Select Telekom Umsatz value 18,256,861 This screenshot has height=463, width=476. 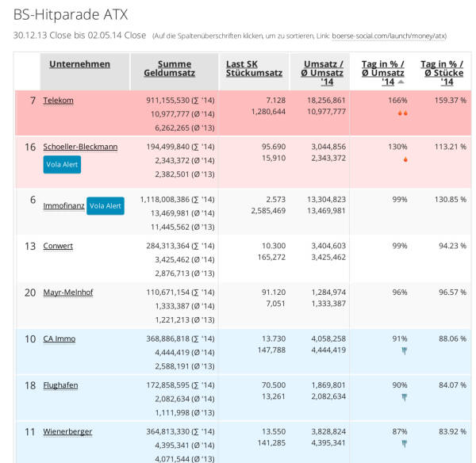[326, 101]
